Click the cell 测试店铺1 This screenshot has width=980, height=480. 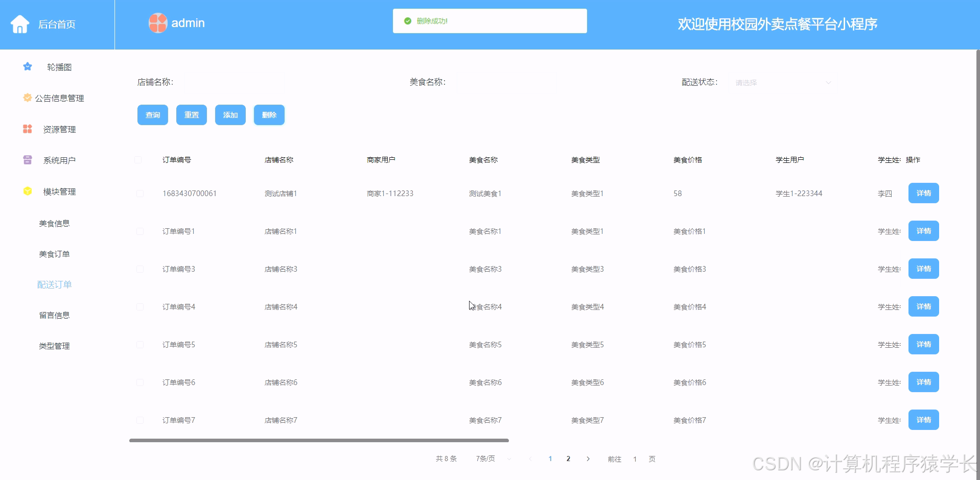[281, 194]
